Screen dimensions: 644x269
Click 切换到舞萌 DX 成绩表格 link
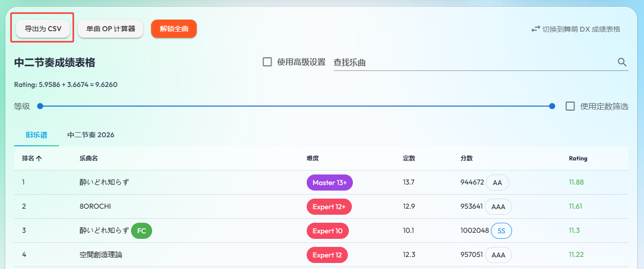click(576, 29)
